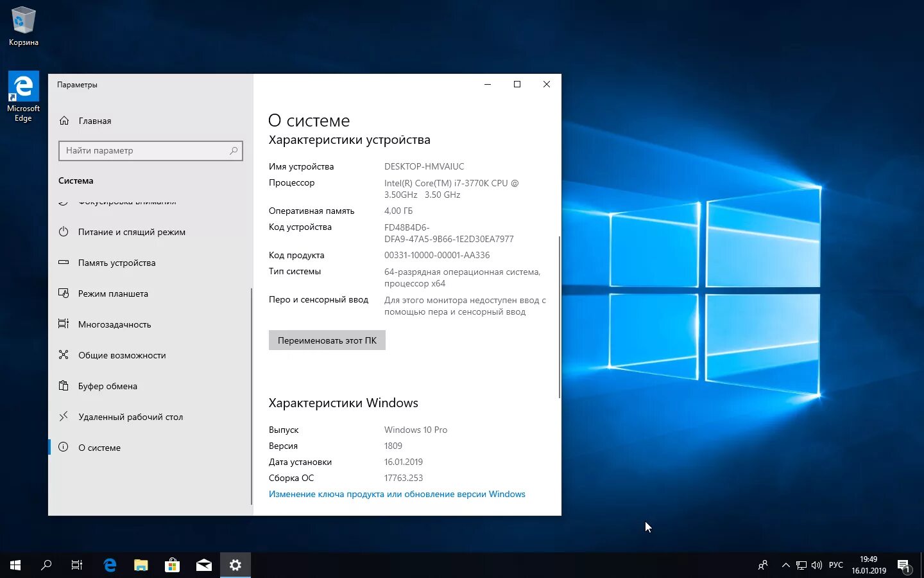Image resolution: width=924 pixels, height=578 pixels.
Task: Click the clipboard icon for Буфер обмена
Action: [x=64, y=386]
